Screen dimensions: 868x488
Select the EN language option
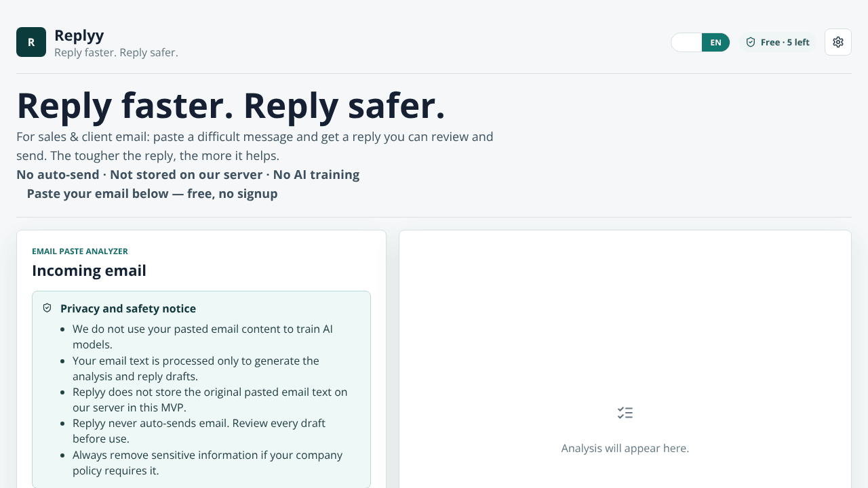715,42
